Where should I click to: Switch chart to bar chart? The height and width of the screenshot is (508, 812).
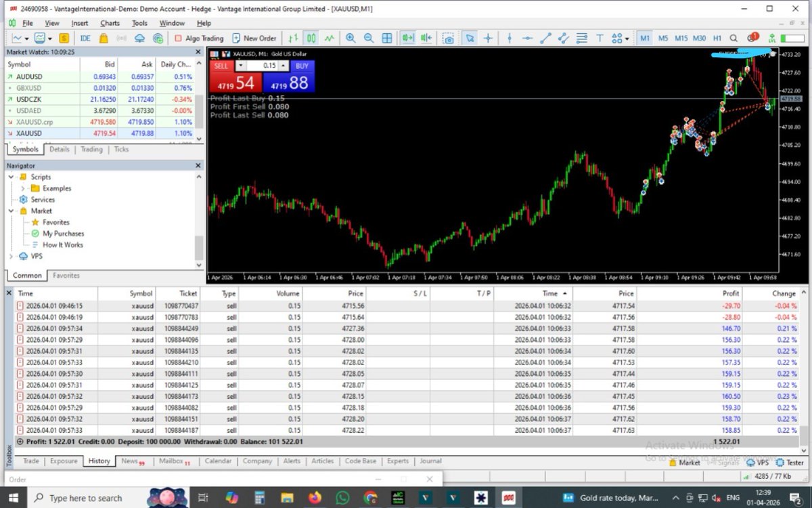[x=293, y=39]
